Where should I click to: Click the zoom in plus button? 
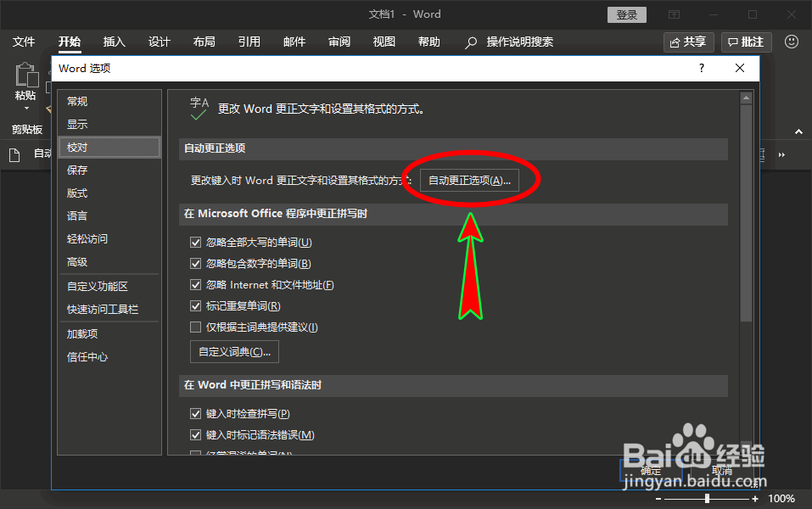[755, 499]
